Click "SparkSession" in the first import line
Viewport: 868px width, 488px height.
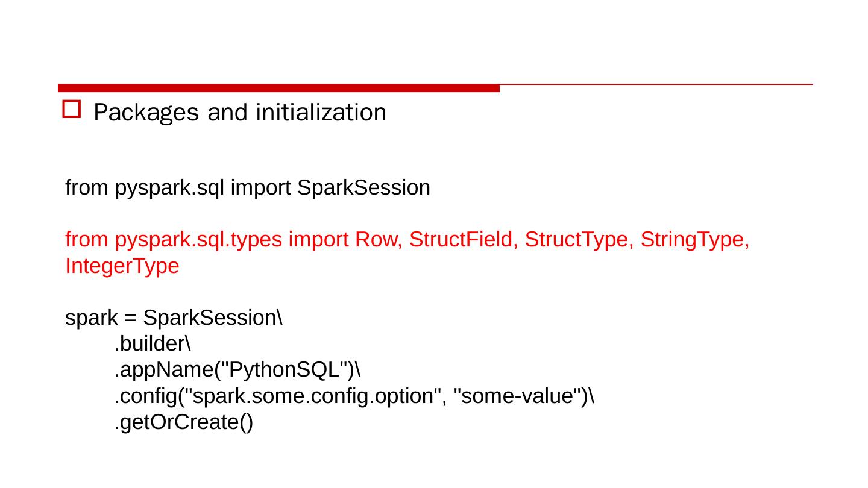(363, 188)
